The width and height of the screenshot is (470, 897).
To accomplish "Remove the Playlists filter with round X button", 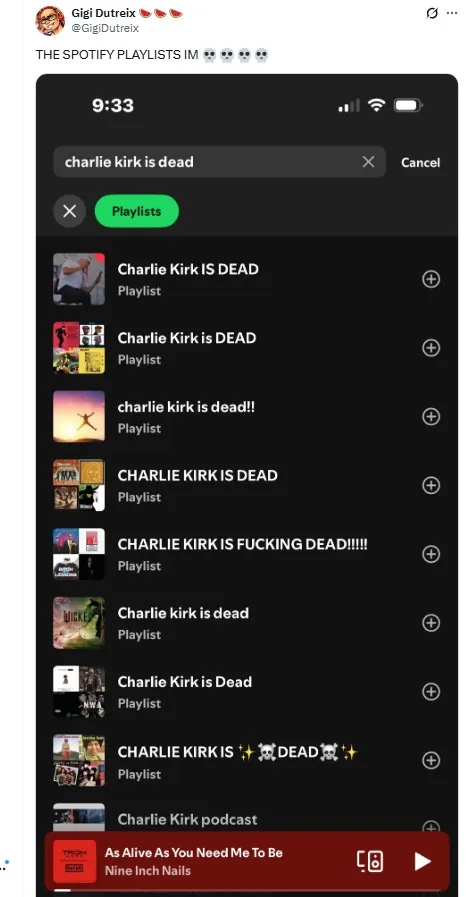I will coord(70,211).
